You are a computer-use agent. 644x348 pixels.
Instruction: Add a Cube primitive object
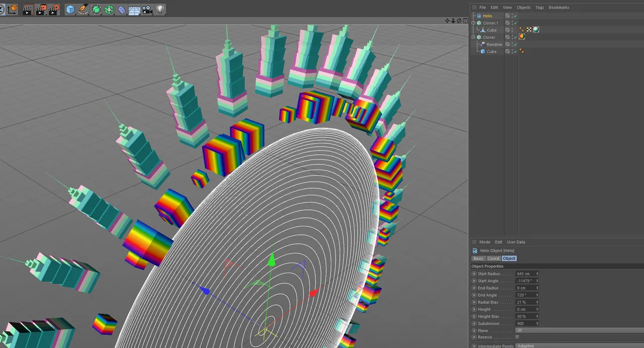(70, 9)
